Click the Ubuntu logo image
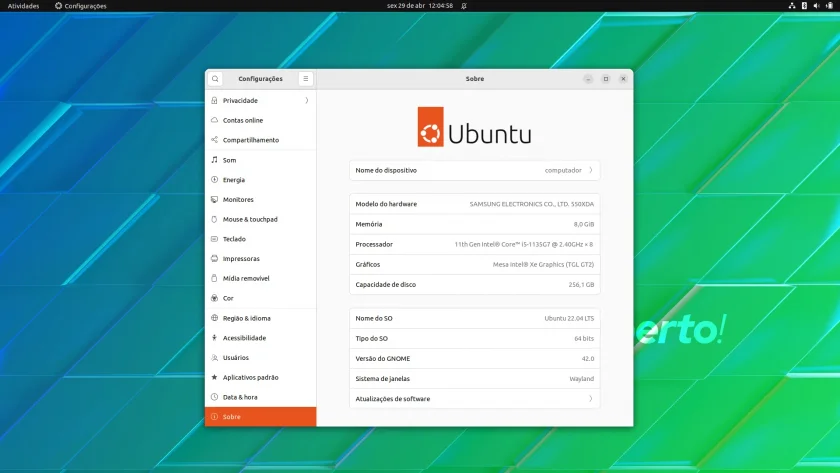840x473 pixels. (x=475, y=127)
